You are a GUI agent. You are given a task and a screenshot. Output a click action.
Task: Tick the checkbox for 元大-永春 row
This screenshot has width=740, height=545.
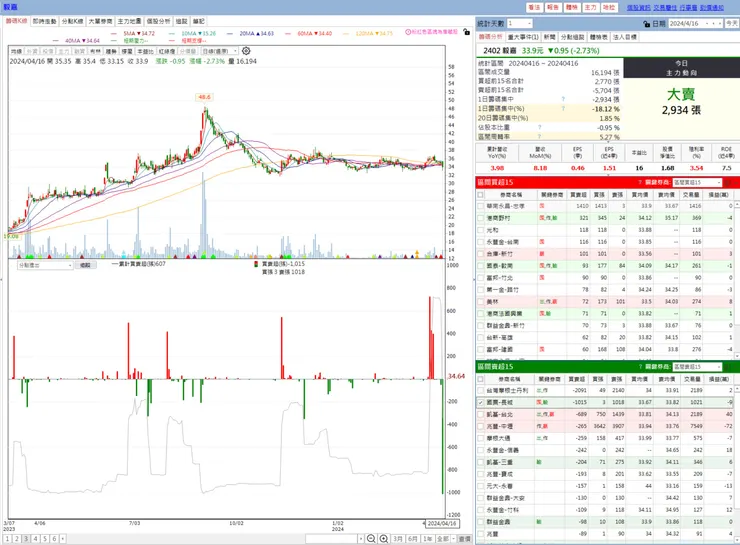coord(480,486)
